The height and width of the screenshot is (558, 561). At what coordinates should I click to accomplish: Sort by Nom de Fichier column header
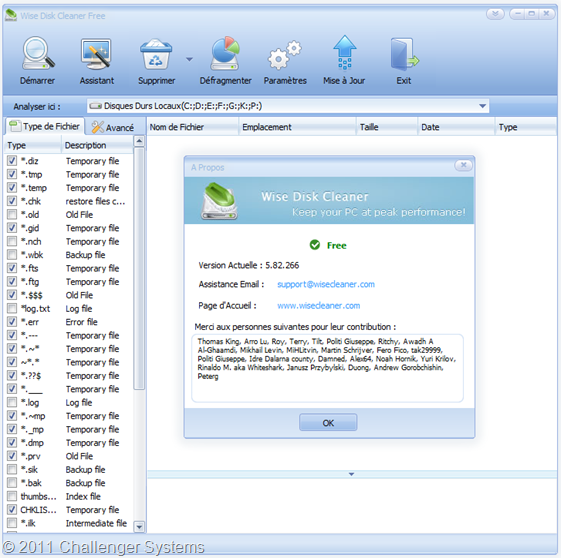[192, 127]
